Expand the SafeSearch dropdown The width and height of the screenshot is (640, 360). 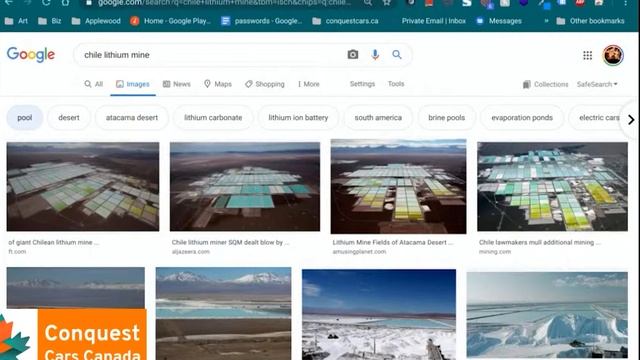[x=597, y=84]
